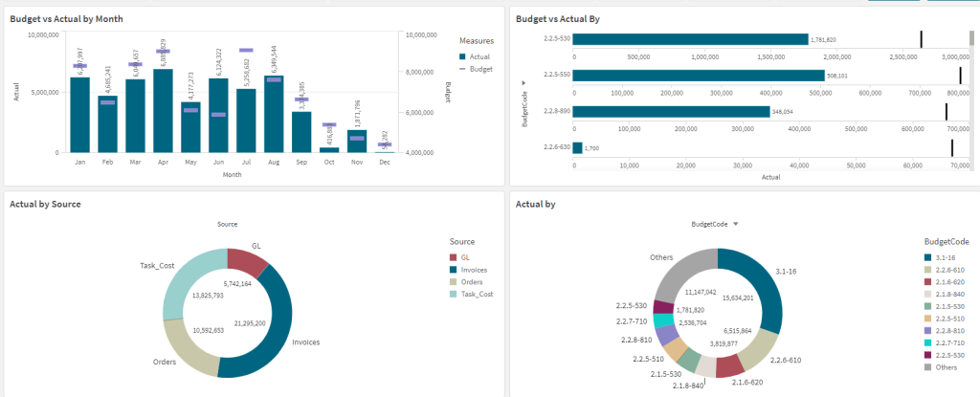Select the Aug actual bar
This screenshot has width=980, height=397.
tap(274, 115)
